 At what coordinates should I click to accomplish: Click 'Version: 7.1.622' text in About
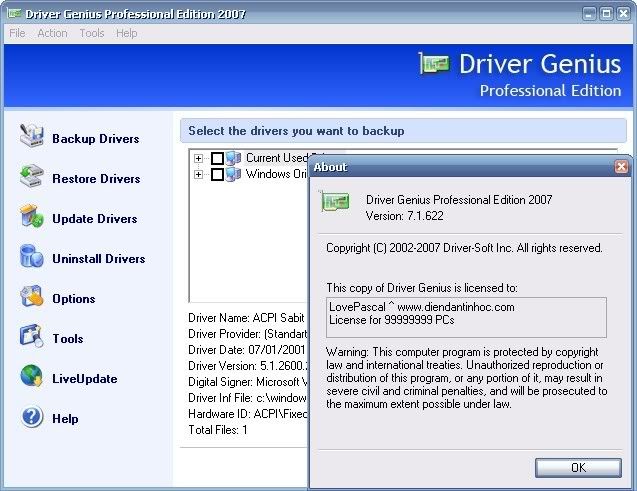click(x=404, y=216)
